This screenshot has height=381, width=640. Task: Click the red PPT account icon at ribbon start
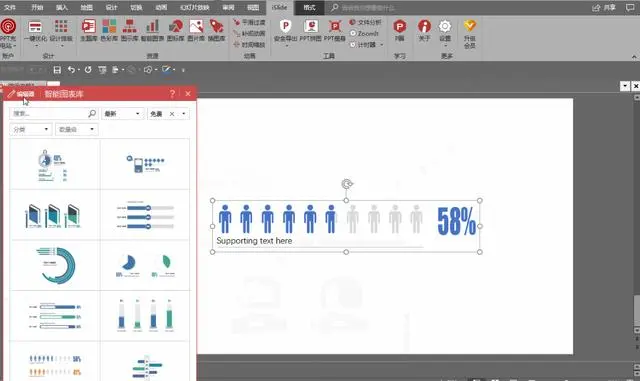click(8, 26)
